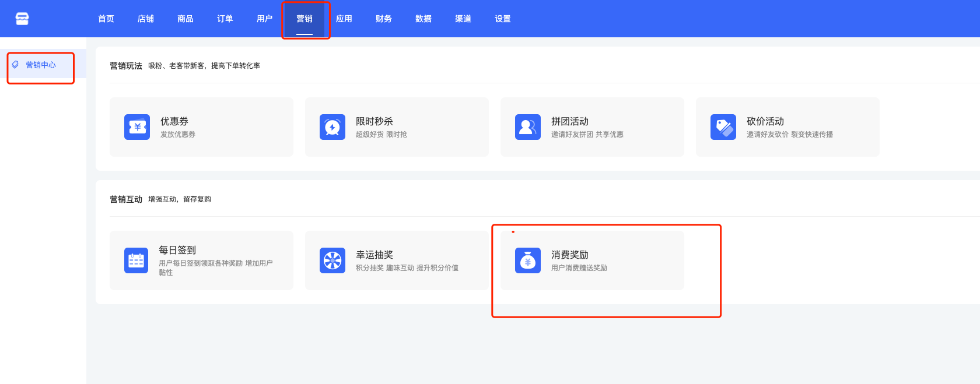The image size is (980, 384).
Task: Select the 用户 users tab
Action: click(x=265, y=19)
